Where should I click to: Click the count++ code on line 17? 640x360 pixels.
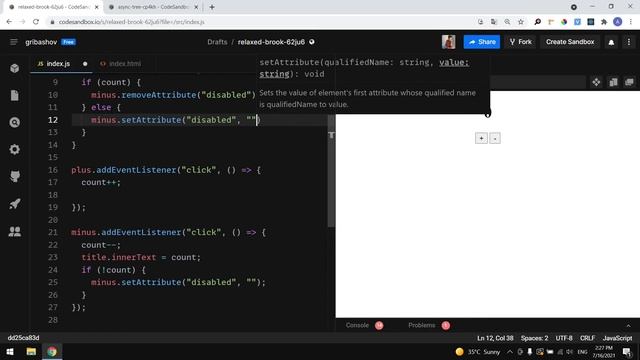[x=101, y=182]
